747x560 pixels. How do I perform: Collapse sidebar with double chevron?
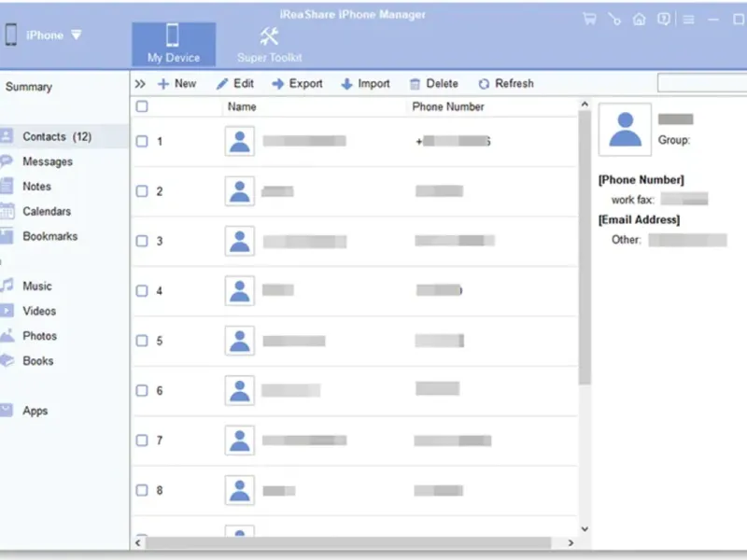click(139, 84)
